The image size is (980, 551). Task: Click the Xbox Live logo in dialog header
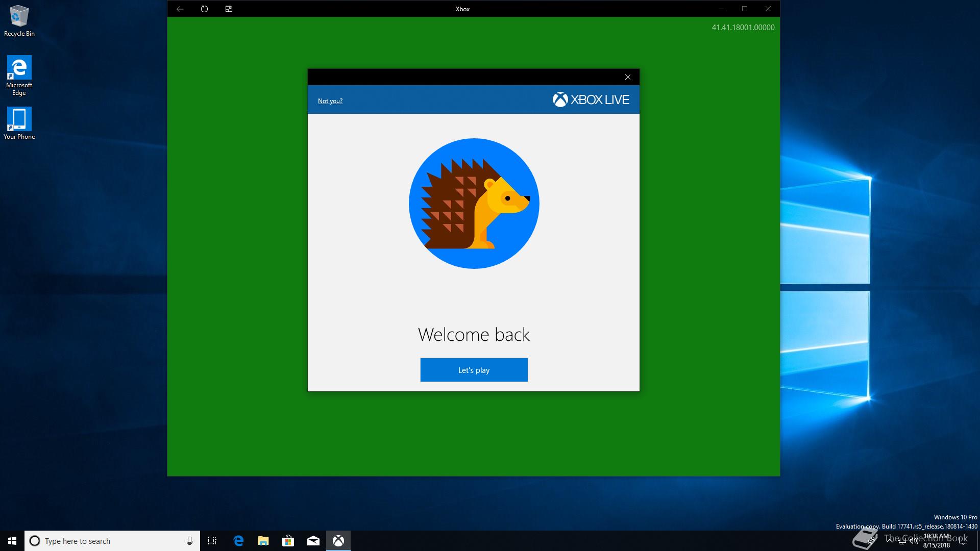point(591,99)
